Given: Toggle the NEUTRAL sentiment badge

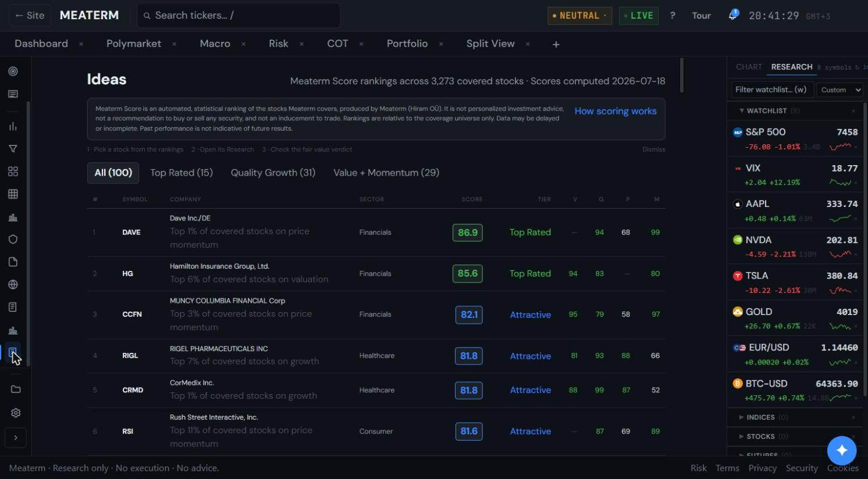Looking at the screenshot, I should [x=579, y=16].
